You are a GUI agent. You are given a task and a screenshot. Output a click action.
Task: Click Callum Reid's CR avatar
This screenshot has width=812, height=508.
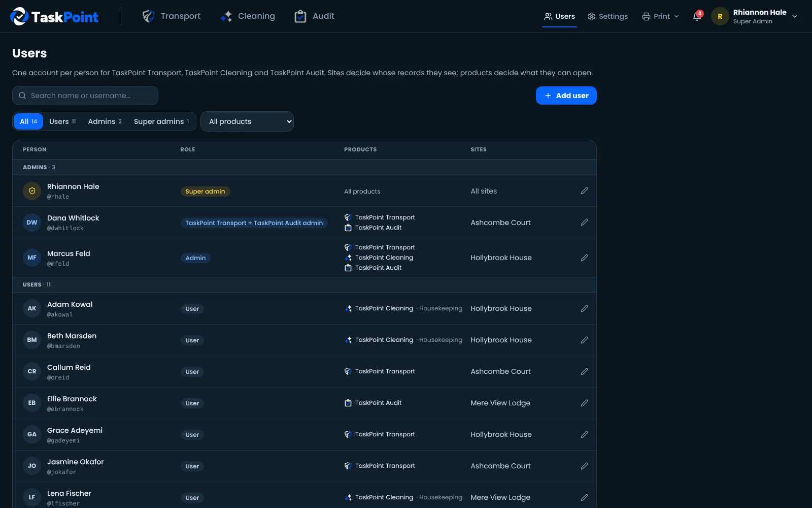(x=32, y=371)
